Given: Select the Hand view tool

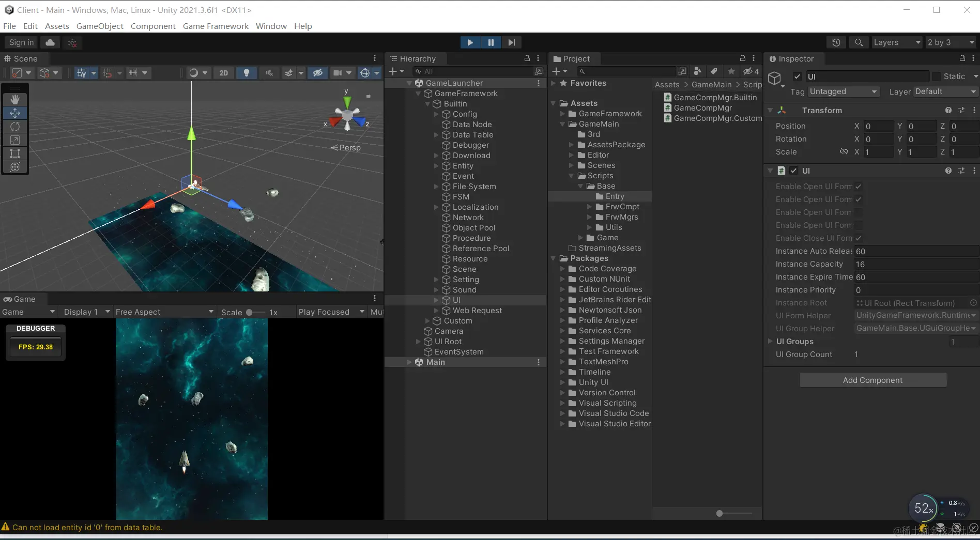Looking at the screenshot, I should pos(15,99).
